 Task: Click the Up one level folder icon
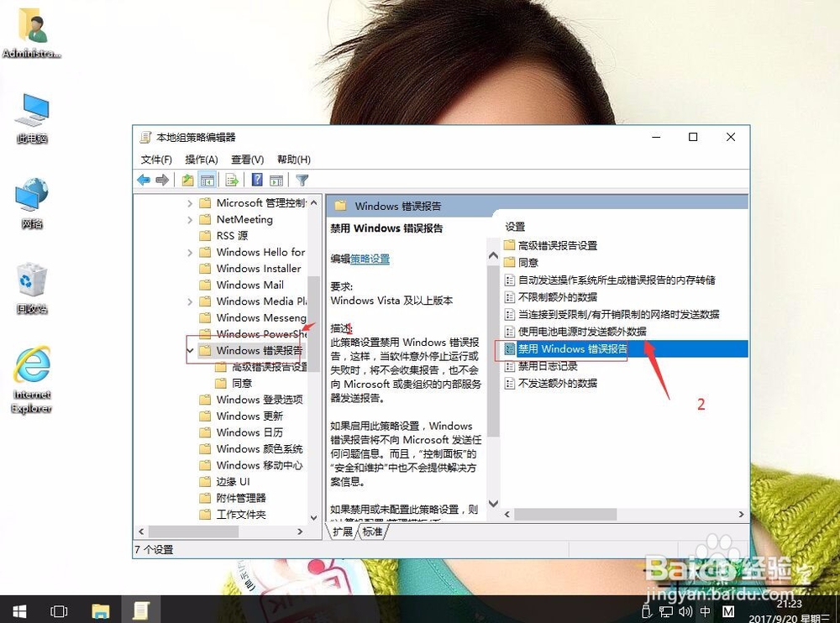187,180
